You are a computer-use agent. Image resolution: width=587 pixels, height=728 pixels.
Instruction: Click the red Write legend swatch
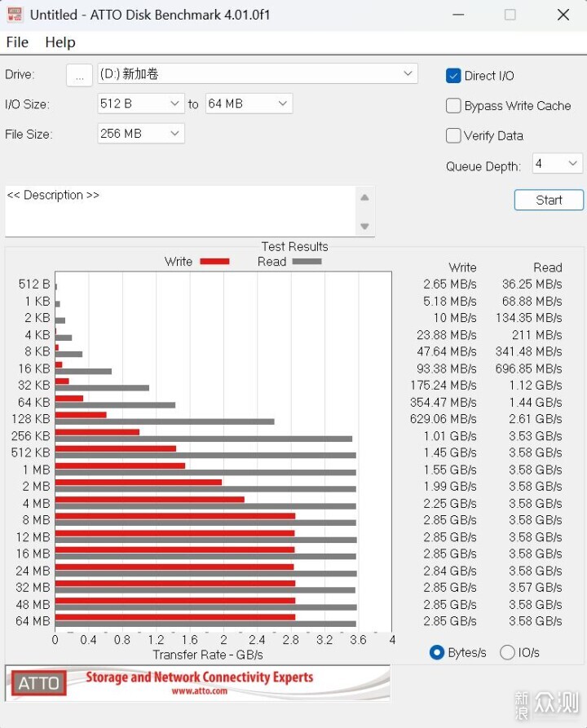[214, 262]
